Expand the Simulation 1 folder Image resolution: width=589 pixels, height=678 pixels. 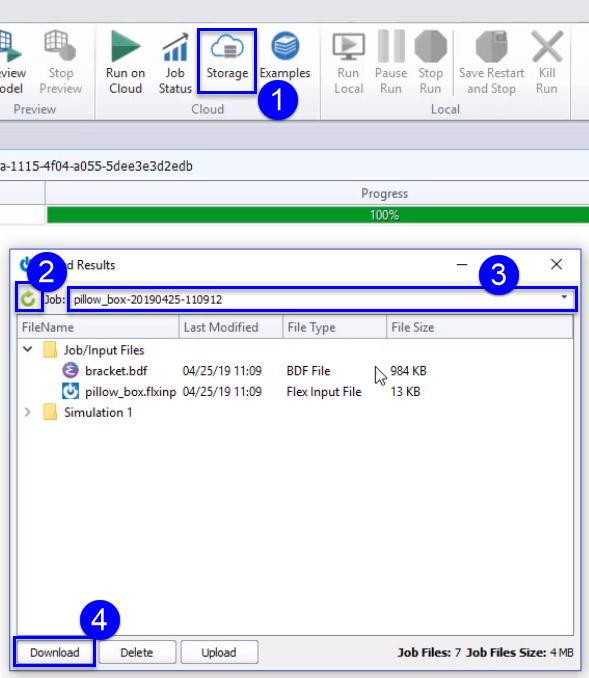tap(28, 412)
